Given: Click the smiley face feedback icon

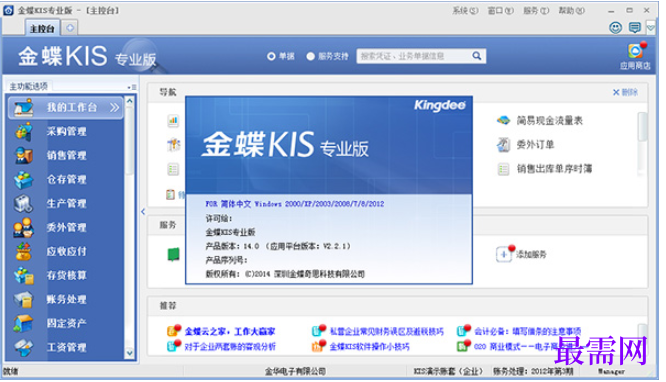Looking at the screenshot, I should point(615,28).
